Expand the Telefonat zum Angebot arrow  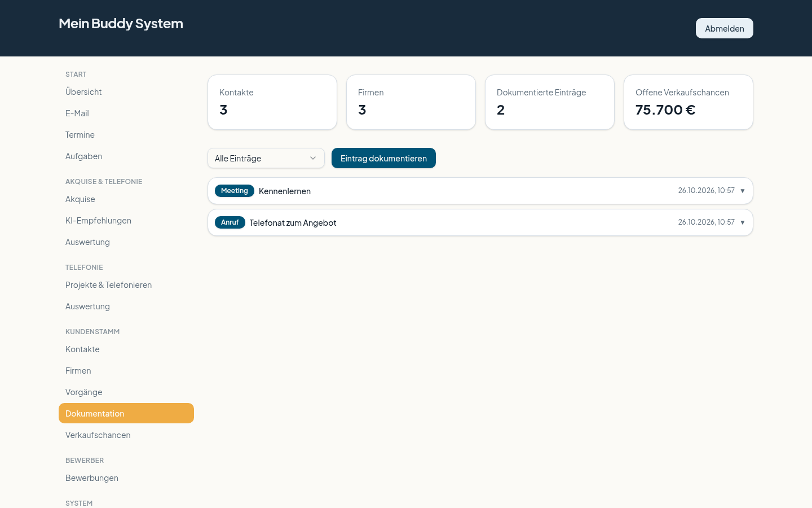tap(743, 222)
